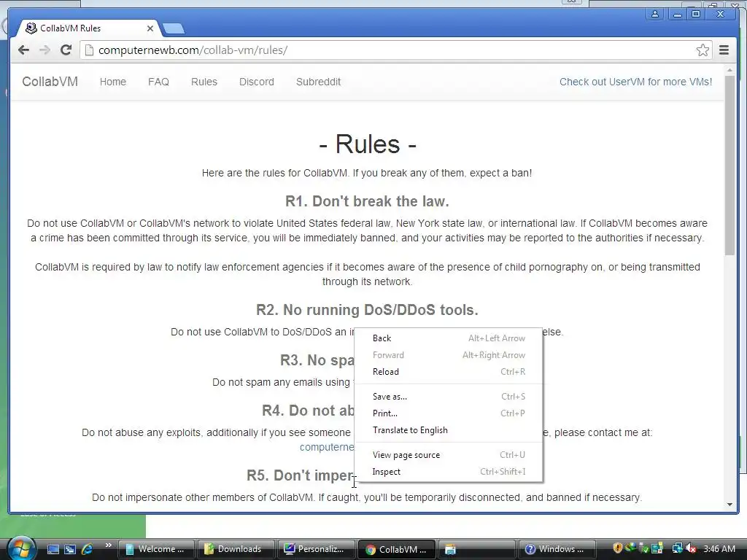Switch to the CollabVM Chrome taskbar button
The height and width of the screenshot is (560, 747).
pyautogui.click(x=396, y=549)
